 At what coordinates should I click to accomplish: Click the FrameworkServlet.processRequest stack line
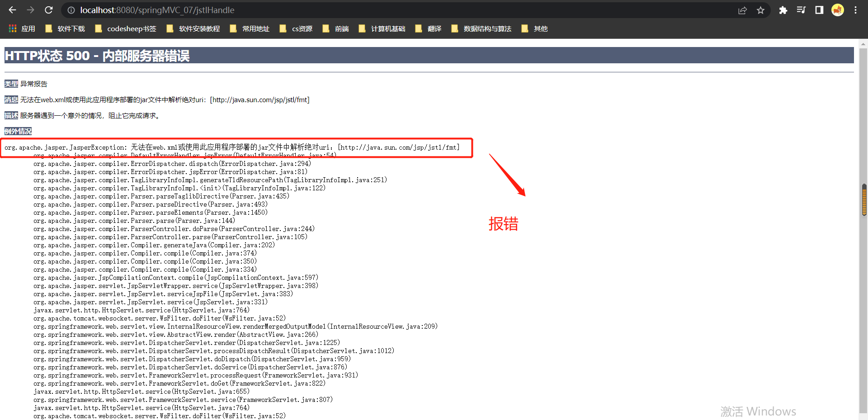(196, 375)
